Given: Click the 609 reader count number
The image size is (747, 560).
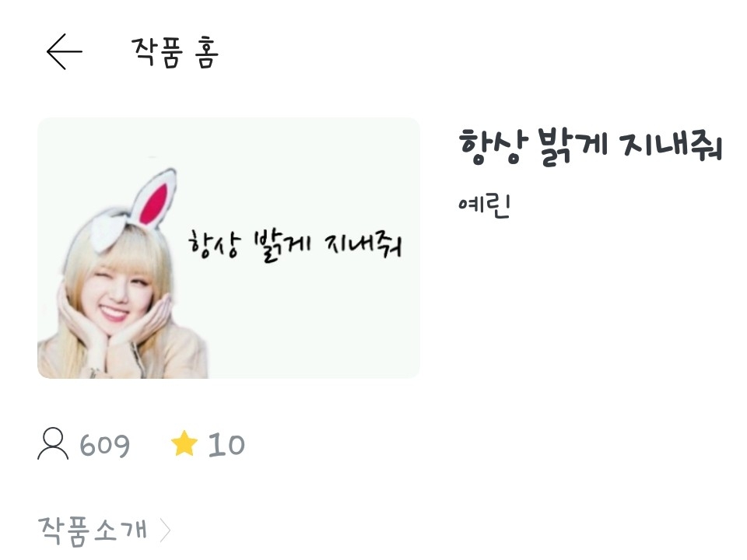Looking at the screenshot, I should (104, 445).
